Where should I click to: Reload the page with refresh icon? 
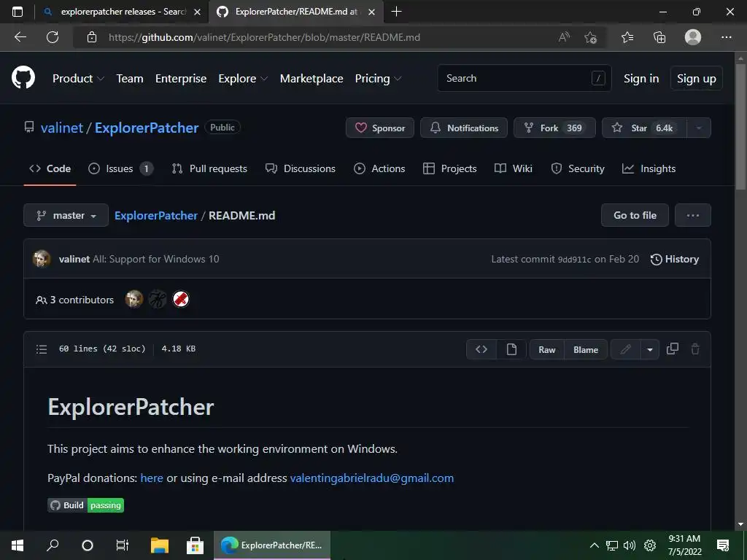click(x=53, y=37)
